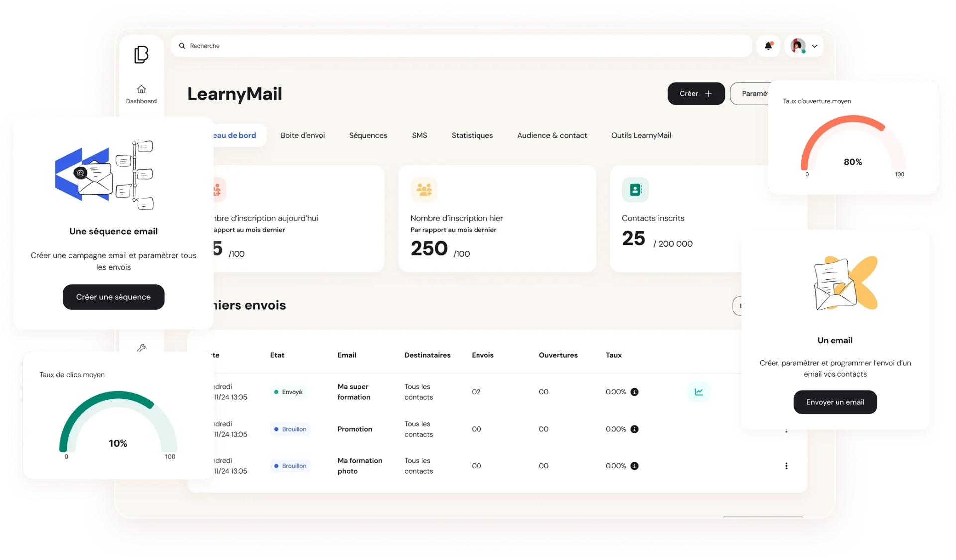Click the user profile avatar
956x560 pixels.
[798, 46]
